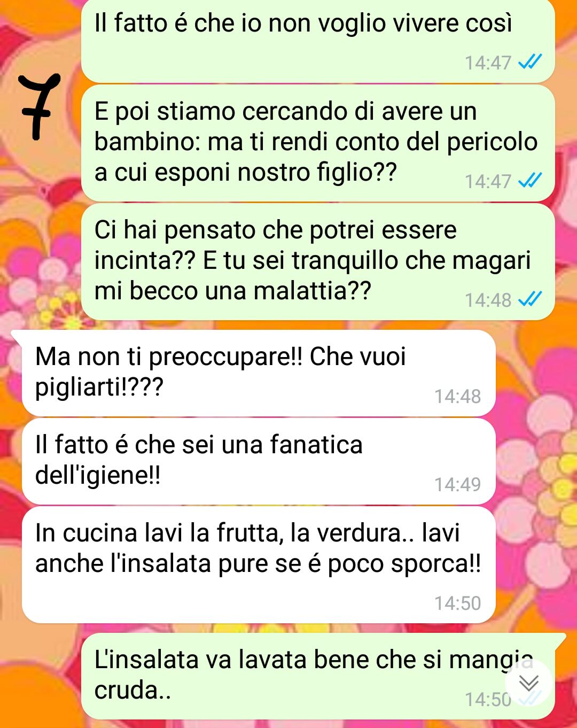Tap the word 'cruda..' in last message
The width and height of the screenshot is (577, 728).
coord(132,691)
